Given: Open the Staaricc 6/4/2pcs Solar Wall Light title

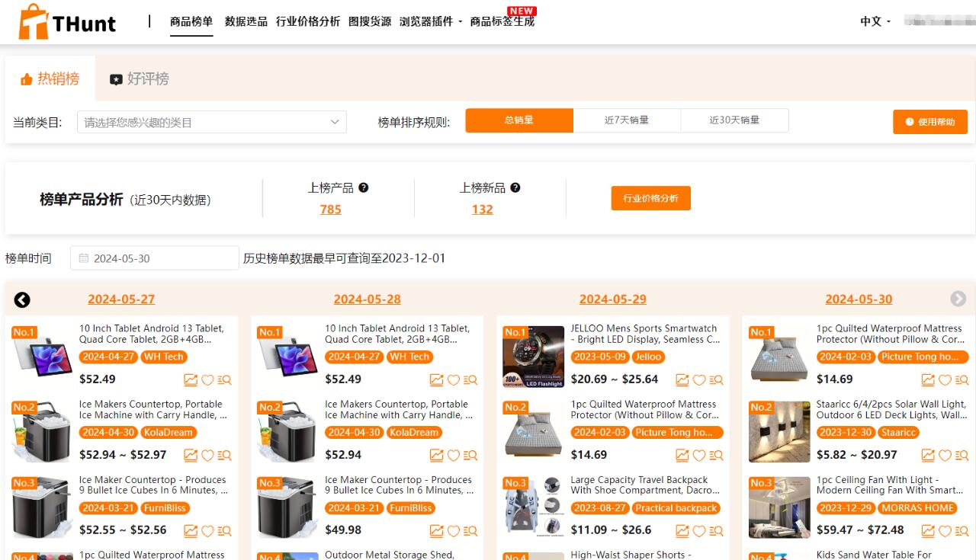Looking at the screenshot, I should point(891,410).
